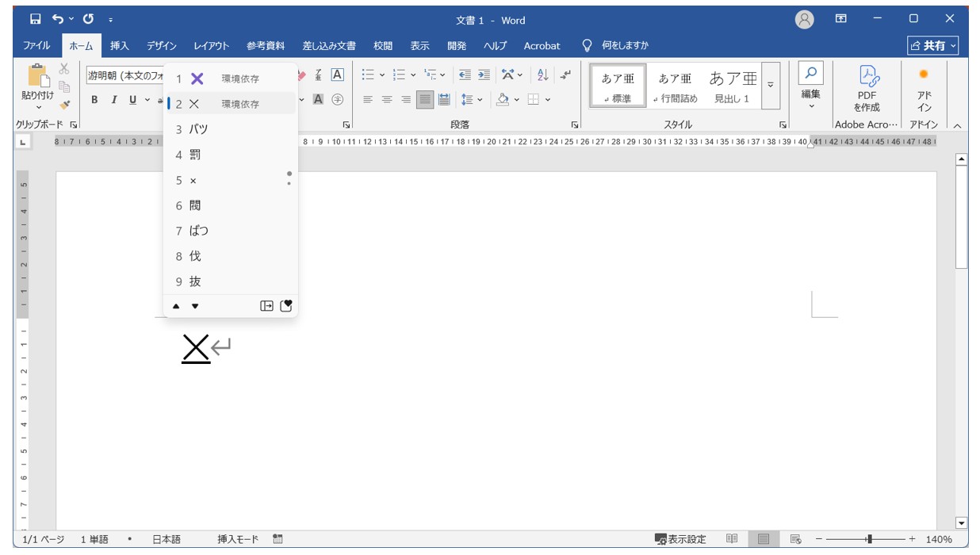Viewport: 980px width, 555px height.
Task: Open the bullet list style dropdown arrow
Action: 382,75
